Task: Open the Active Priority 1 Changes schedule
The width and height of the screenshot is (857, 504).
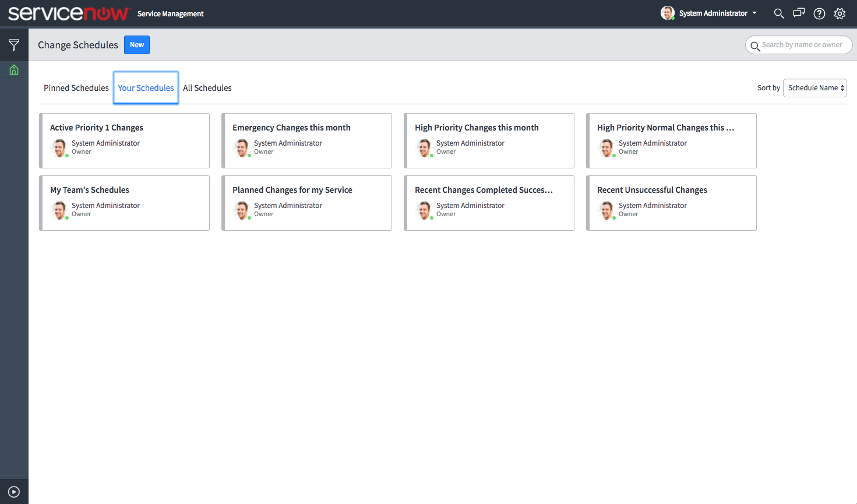Action: coord(124,140)
